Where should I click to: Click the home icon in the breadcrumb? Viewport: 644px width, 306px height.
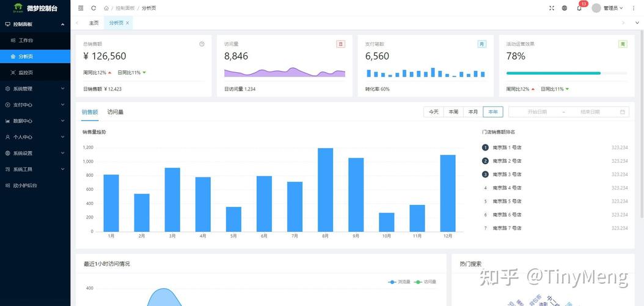pos(106,8)
